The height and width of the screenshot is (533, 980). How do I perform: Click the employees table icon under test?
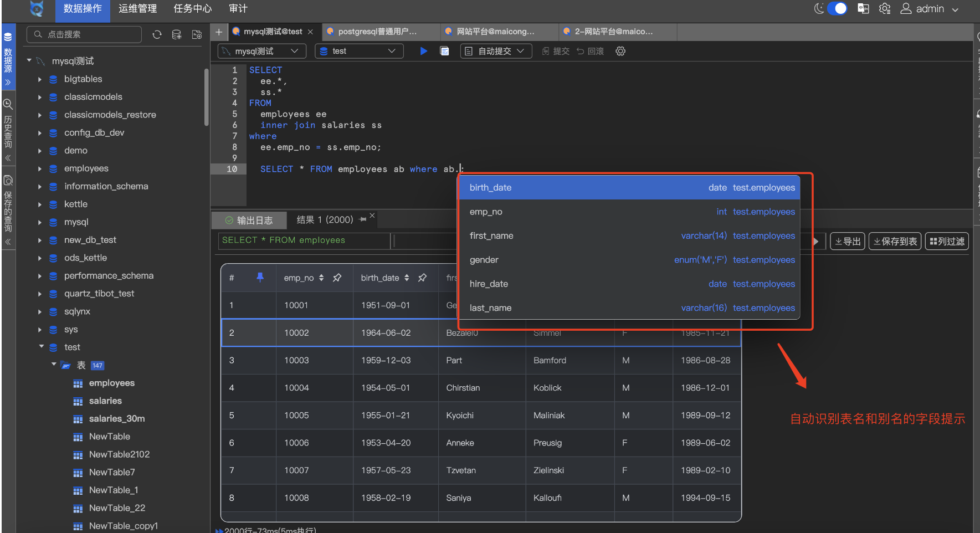[78, 383]
